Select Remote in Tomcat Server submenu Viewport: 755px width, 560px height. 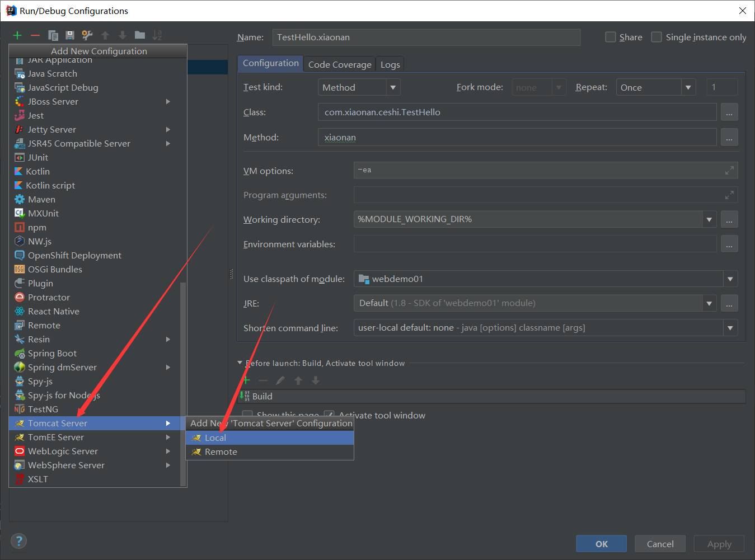tap(270, 451)
